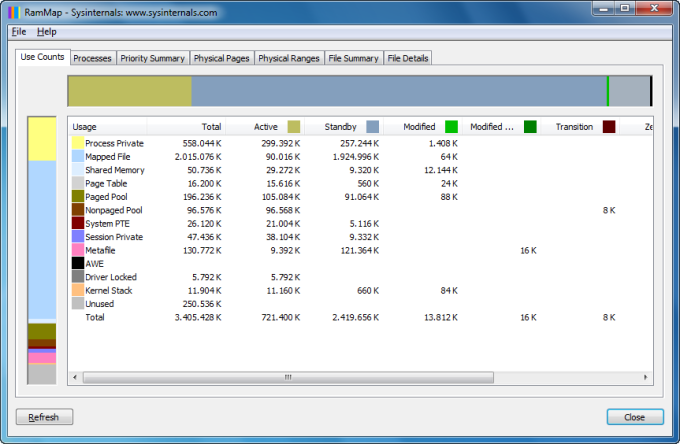Screen dimensions: 680x444
Task: Minimize the RamMap window
Action: tap(604, 8)
